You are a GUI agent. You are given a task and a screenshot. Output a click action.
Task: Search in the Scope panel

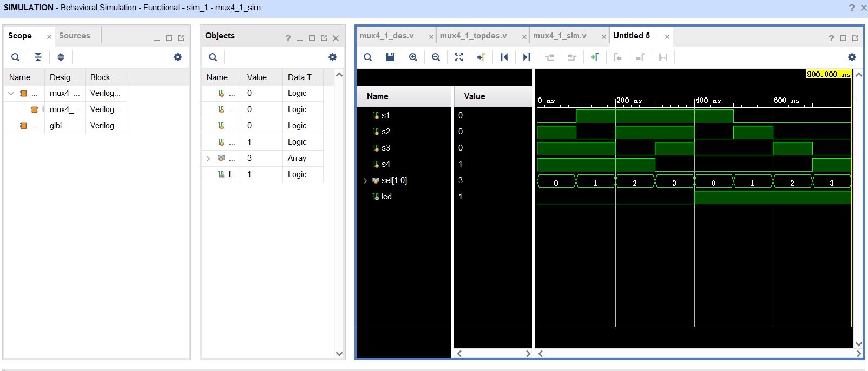pyautogui.click(x=16, y=57)
